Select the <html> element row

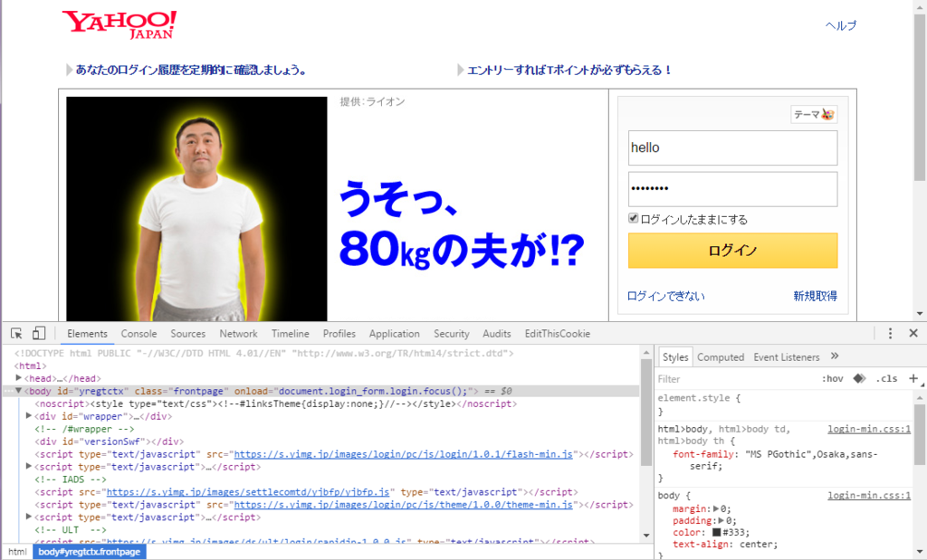coord(30,365)
